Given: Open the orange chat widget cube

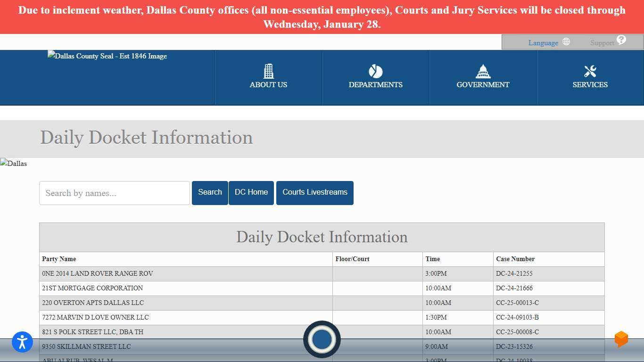Looking at the screenshot, I should 621,339.
